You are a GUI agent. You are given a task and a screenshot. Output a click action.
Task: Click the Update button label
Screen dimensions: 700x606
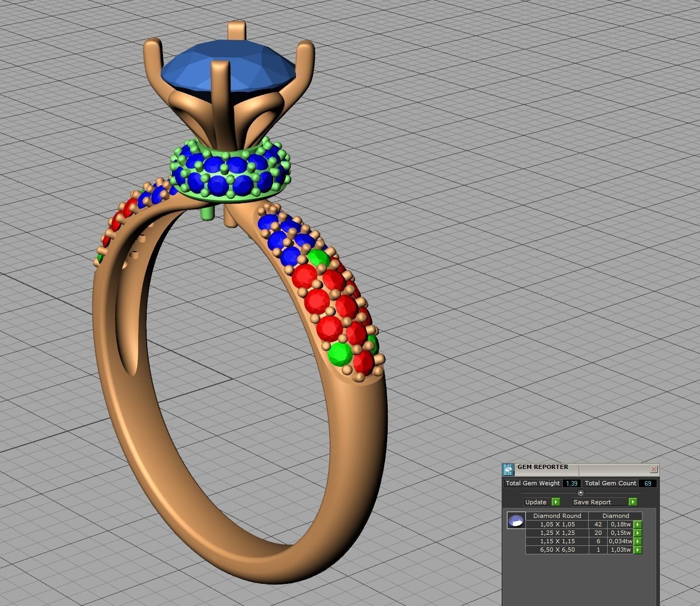click(x=536, y=502)
